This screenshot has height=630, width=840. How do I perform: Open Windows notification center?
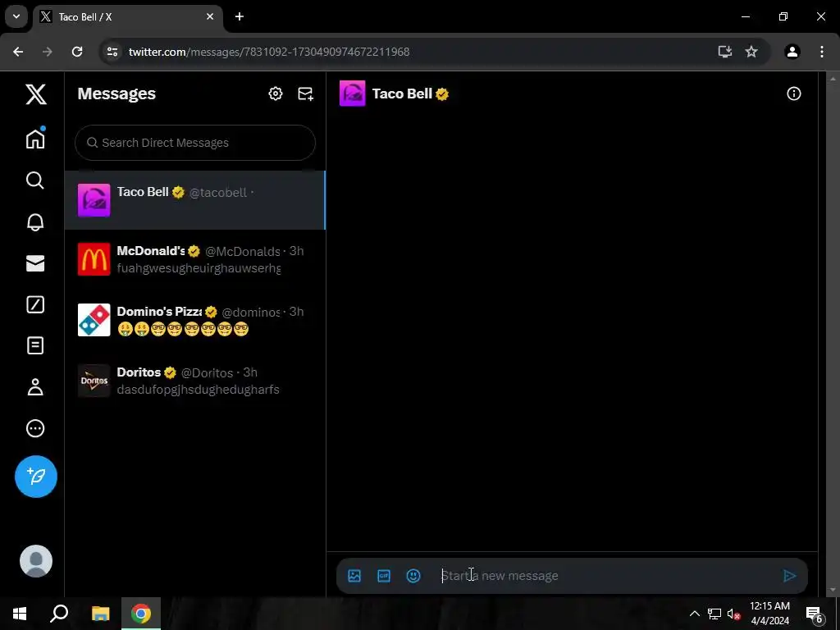click(815, 614)
